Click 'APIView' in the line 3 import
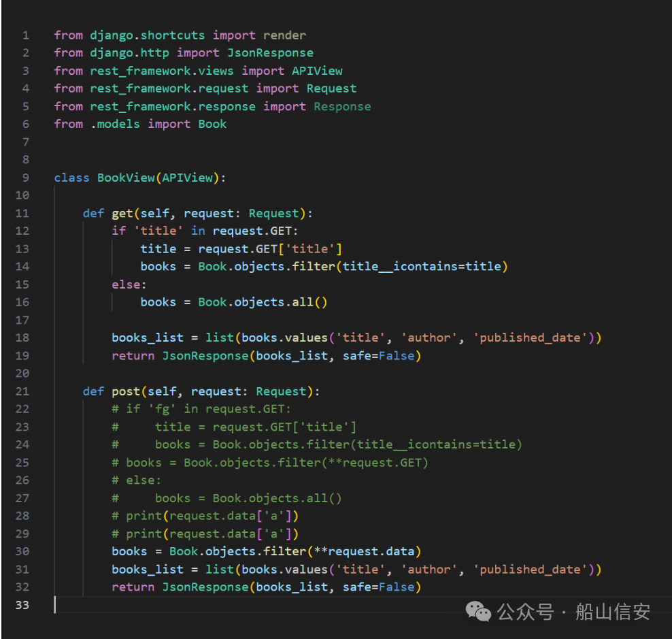Image resolution: width=672 pixels, height=639 pixels. (x=317, y=71)
